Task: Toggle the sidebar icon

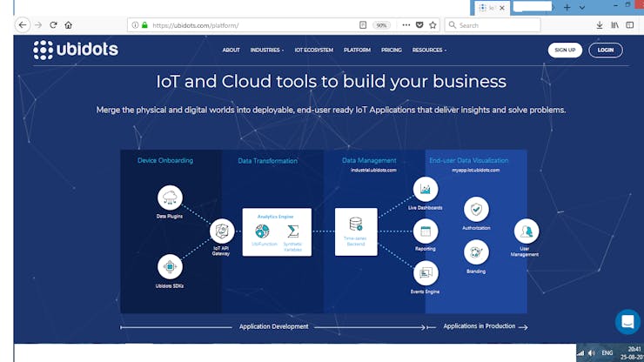Action: [629, 25]
